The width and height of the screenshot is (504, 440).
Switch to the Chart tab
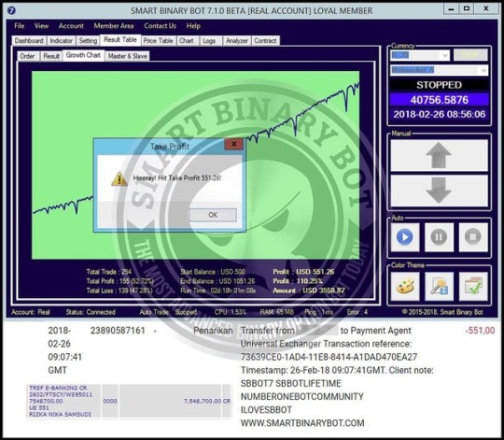tap(187, 41)
